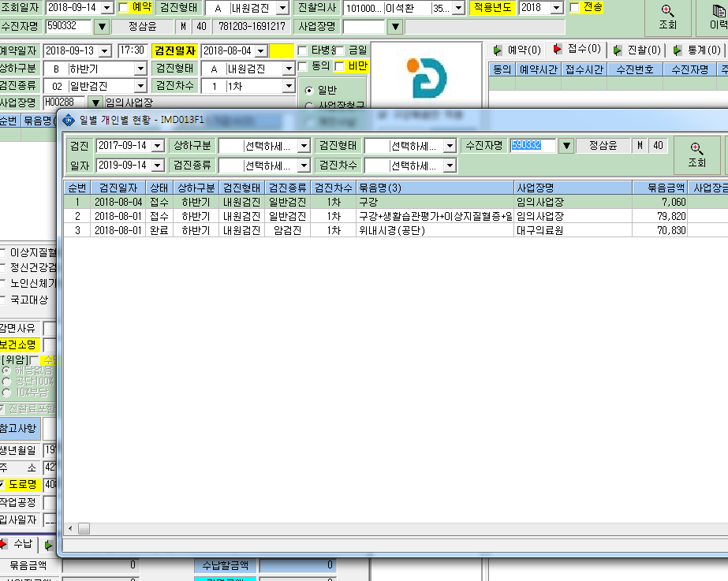Click the 조회 magnifier icon in the dialog
The image size is (728, 581).
point(696,148)
